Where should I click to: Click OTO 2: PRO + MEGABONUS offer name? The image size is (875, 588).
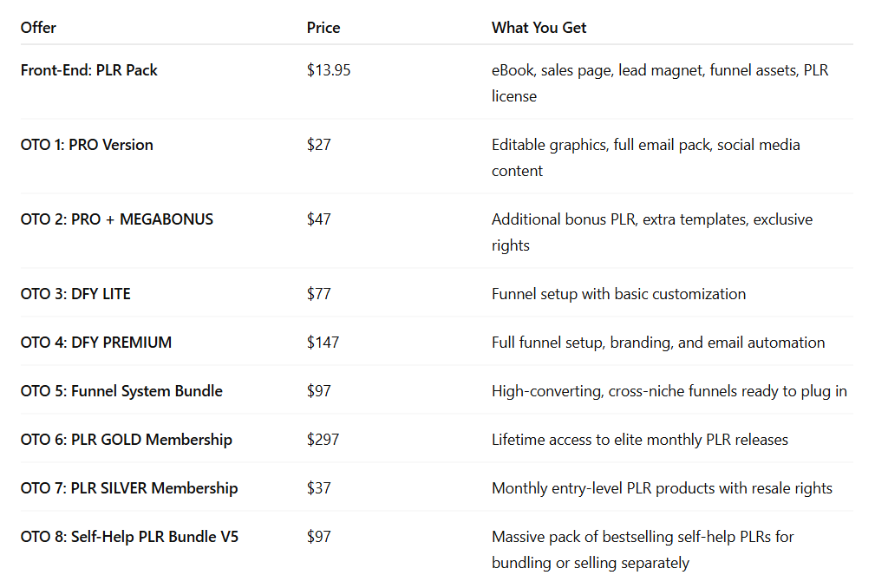pos(116,219)
